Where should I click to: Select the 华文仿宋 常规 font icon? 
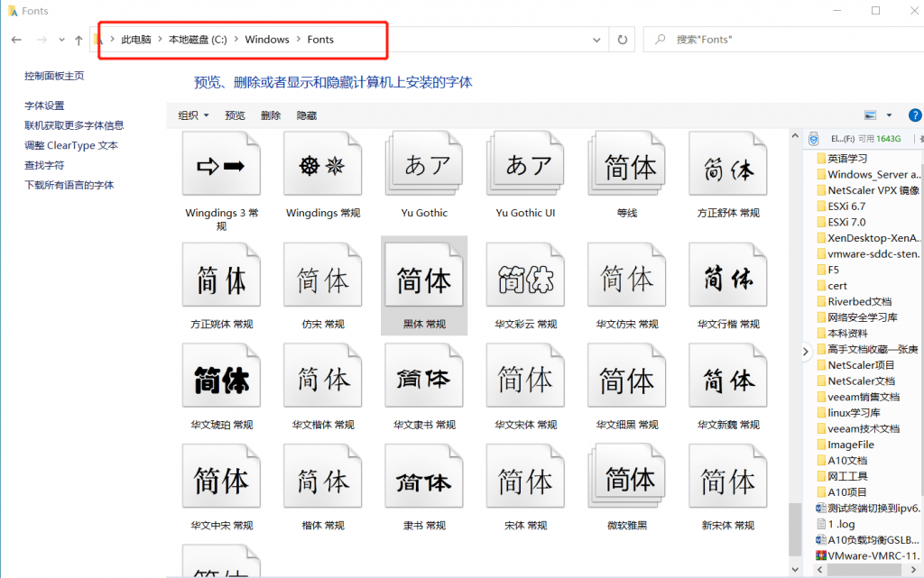tap(626, 275)
